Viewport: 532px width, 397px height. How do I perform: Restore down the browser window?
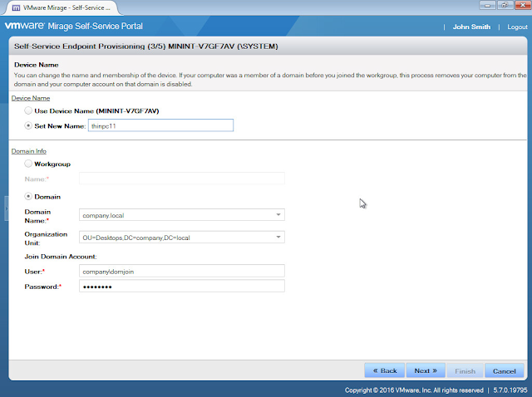505,5
